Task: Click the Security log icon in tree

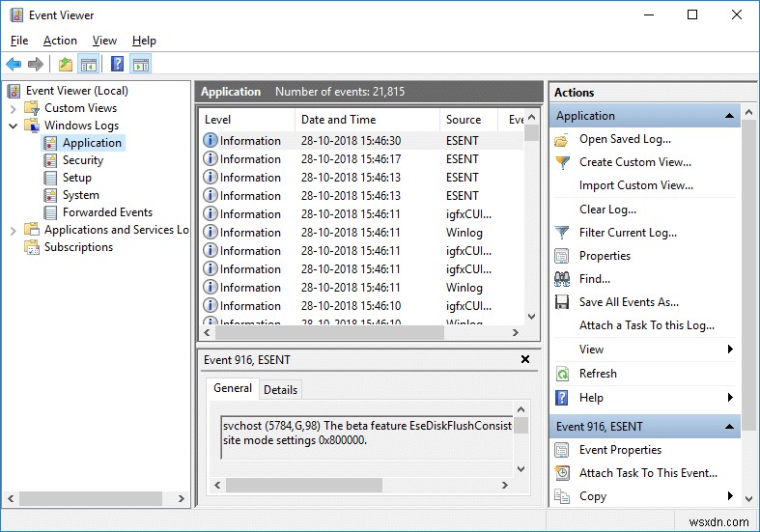Action: (x=50, y=160)
